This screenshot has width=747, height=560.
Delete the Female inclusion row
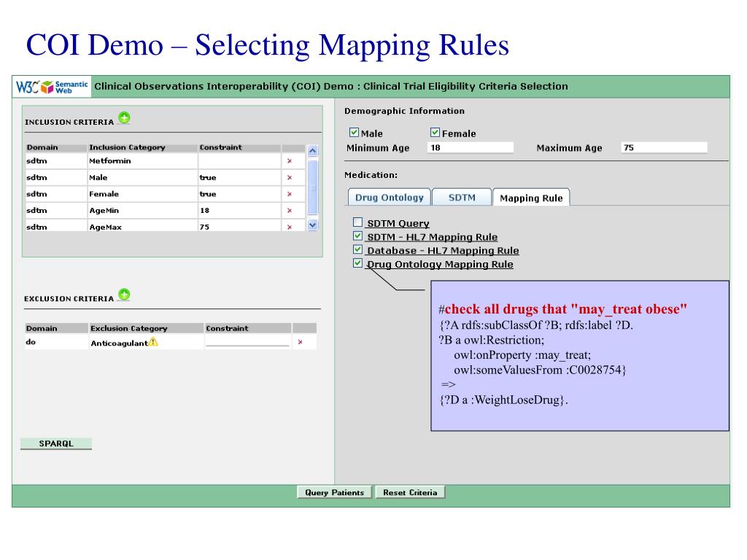290,194
